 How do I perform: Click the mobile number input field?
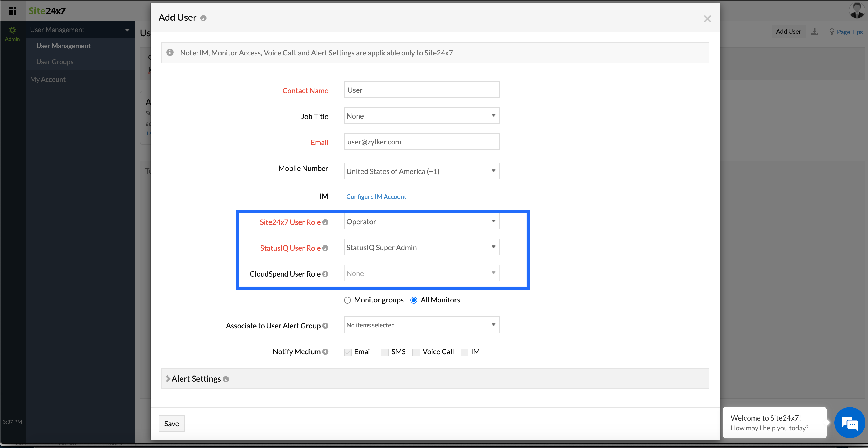539,170
